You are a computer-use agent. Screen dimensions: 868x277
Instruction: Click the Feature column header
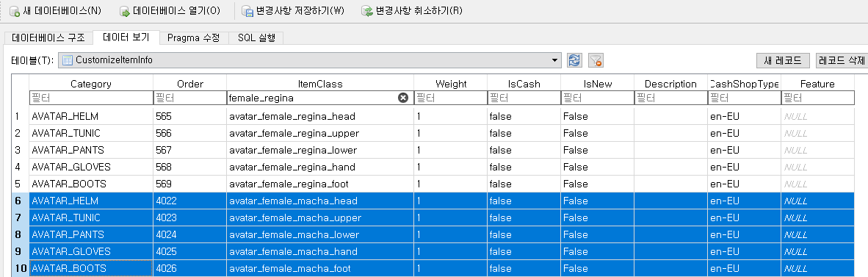click(817, 84)
